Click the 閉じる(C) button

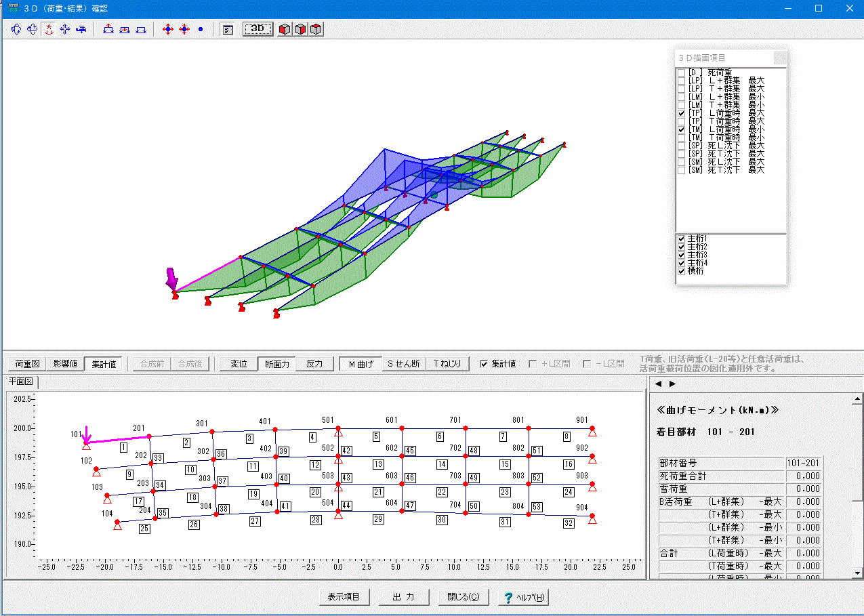[464, 597]
